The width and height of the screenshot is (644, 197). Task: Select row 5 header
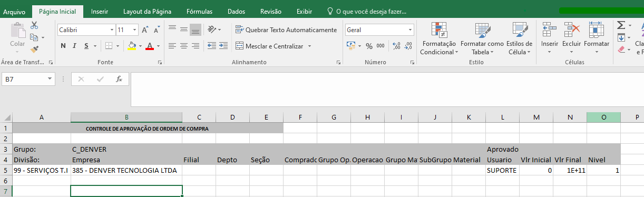pos(6,170)
